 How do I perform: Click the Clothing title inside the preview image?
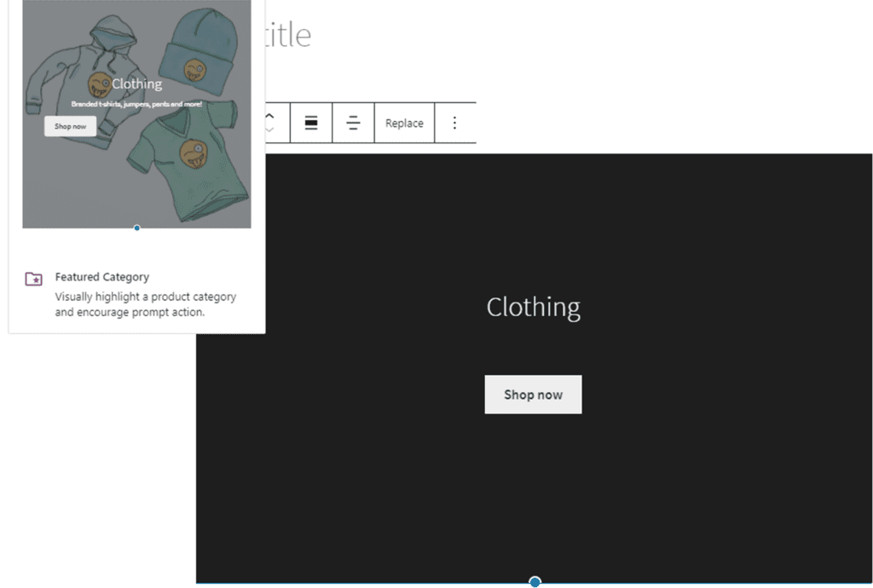[136, 84]
